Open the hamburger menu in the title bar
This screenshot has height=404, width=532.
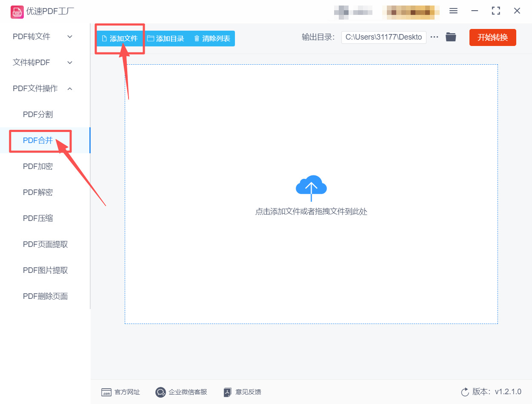pos(453,11)
